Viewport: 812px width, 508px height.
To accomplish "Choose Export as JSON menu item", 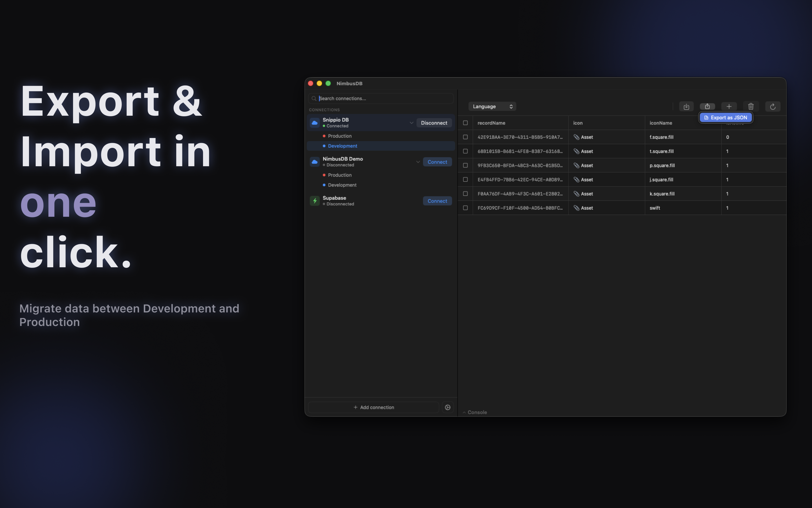I will point(725,117).
